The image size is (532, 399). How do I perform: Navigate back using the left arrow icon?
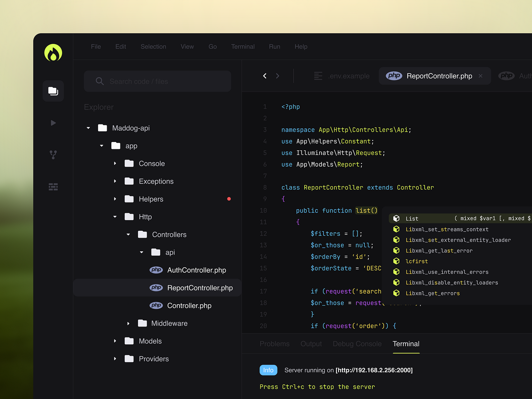click(x=265, y=76)
